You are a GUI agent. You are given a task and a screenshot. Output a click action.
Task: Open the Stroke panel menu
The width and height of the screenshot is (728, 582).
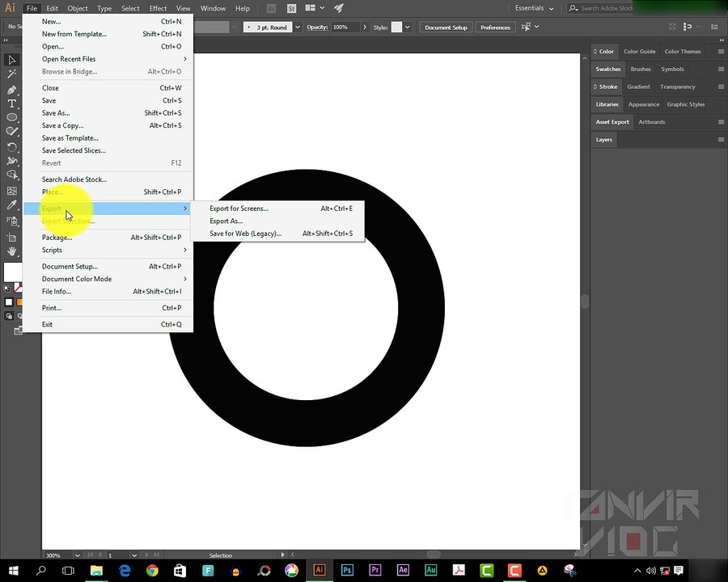pyautogui.click(x=721, y=86)
